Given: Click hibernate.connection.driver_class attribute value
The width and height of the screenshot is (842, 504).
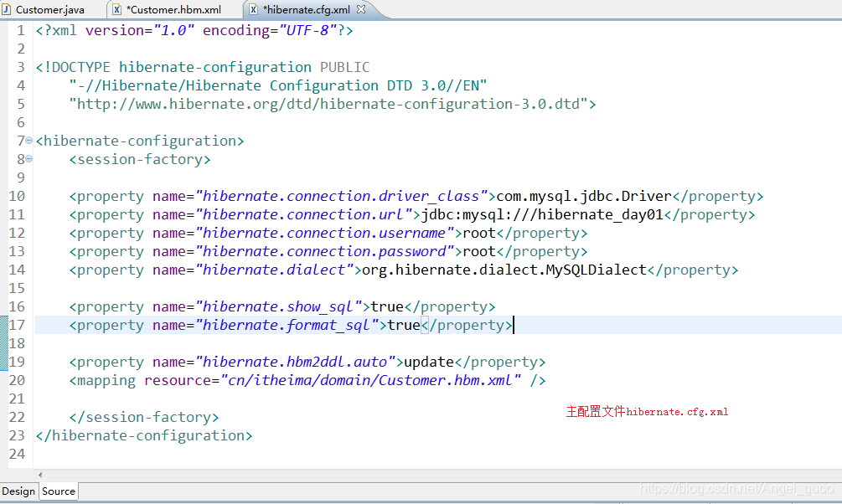Looking at the screenshot, I should coord(342,197).
